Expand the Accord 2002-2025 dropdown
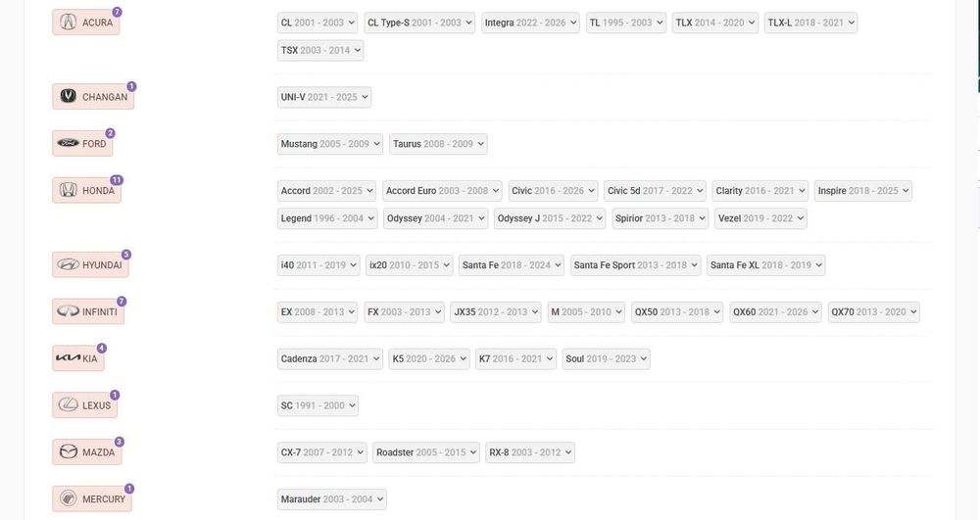 (x=327, y=190)
